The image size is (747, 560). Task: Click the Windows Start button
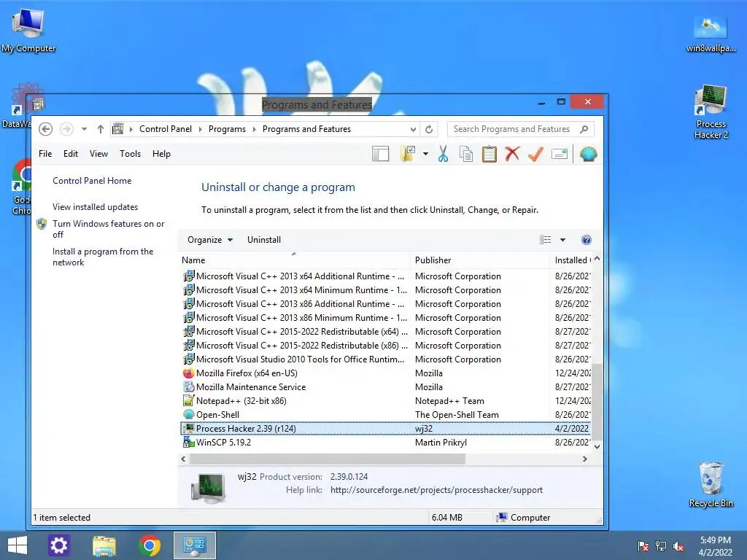[18, 545]
